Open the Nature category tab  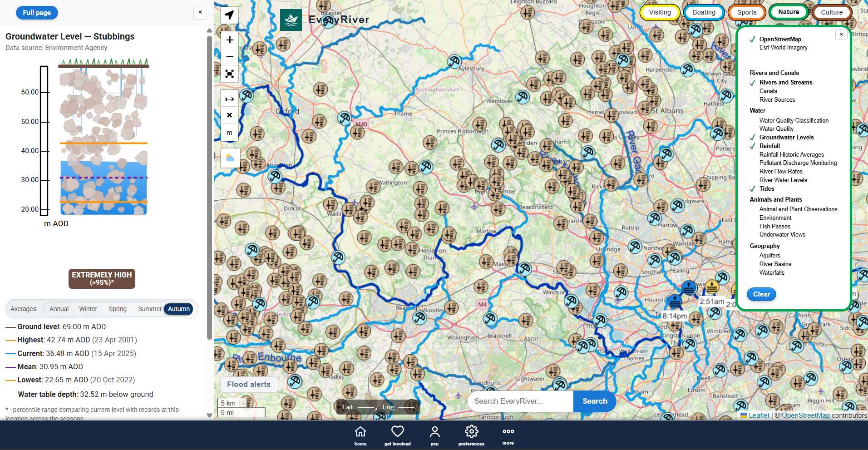tap(789, 12)
